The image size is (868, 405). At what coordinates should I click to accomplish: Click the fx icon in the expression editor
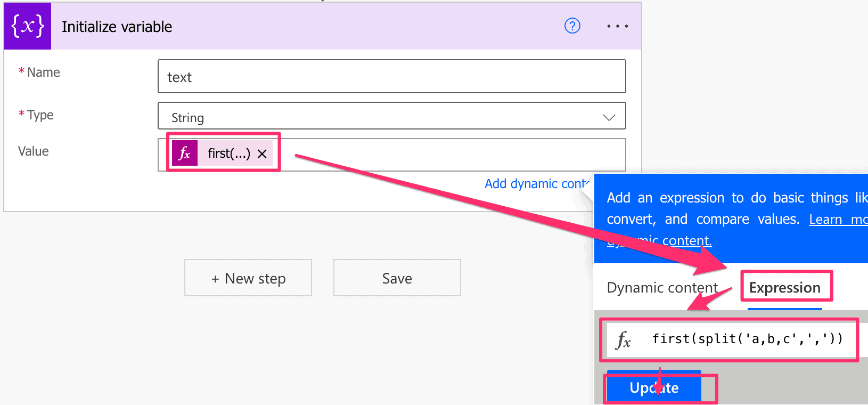[x=624, y=339]
